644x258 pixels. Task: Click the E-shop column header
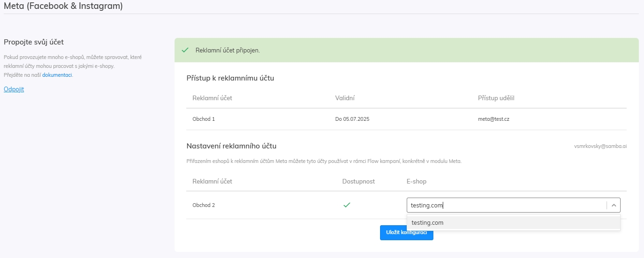(x=417, y=181)
